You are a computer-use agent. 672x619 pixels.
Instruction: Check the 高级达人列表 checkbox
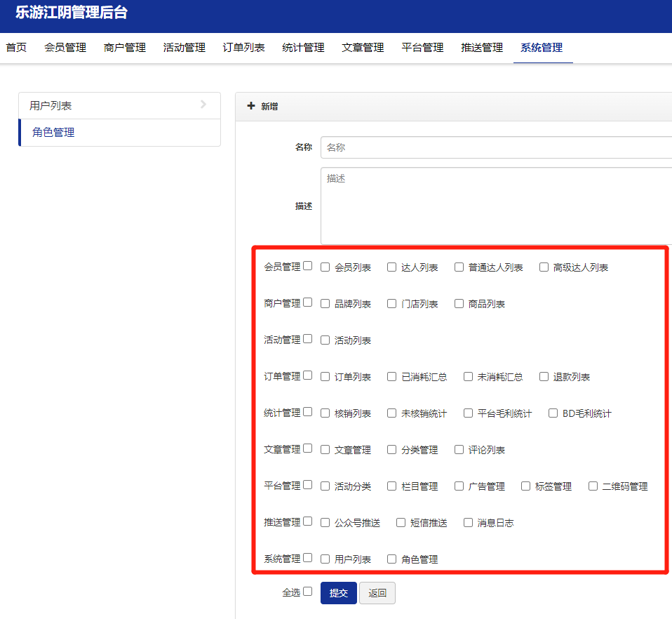pyautogui.click(x=544, y=267)
